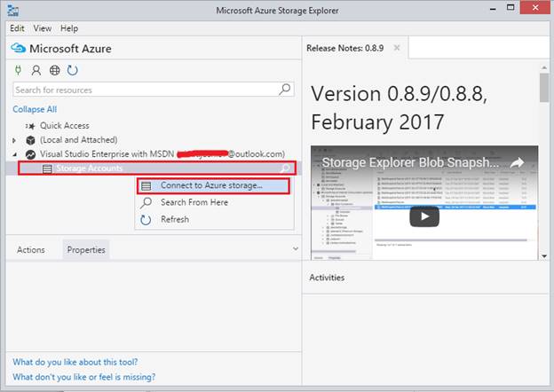Image resolution: width=554 pixels, height=392 pixels.
Task: Click the Quick Access star icon
Action: [30, 126]
